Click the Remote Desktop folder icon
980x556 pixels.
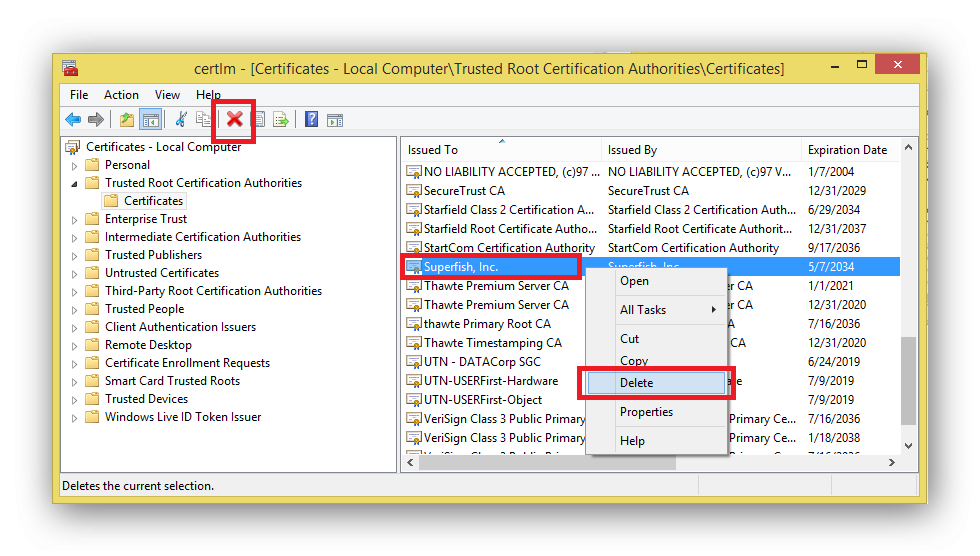[92, 345]
